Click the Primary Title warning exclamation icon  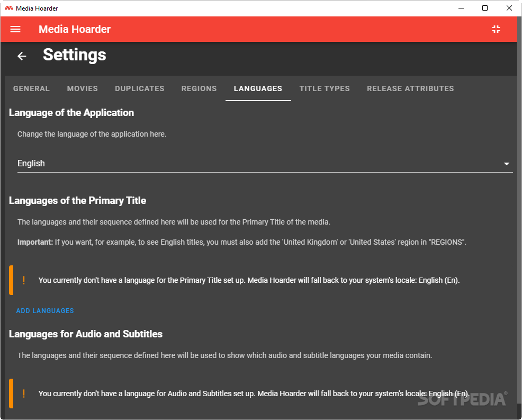click(x=24, y=280)
